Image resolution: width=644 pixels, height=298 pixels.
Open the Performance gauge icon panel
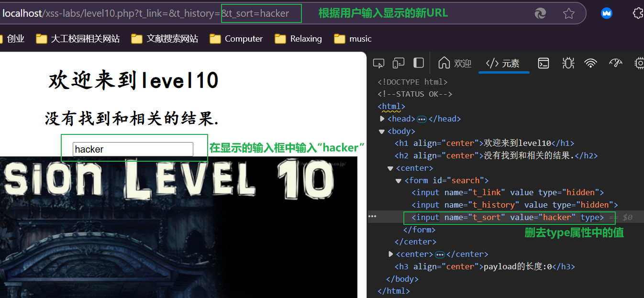coord(616,63)
